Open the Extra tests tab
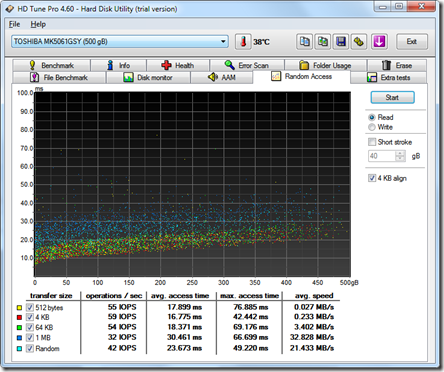444x372 pixels. point(389,77)
